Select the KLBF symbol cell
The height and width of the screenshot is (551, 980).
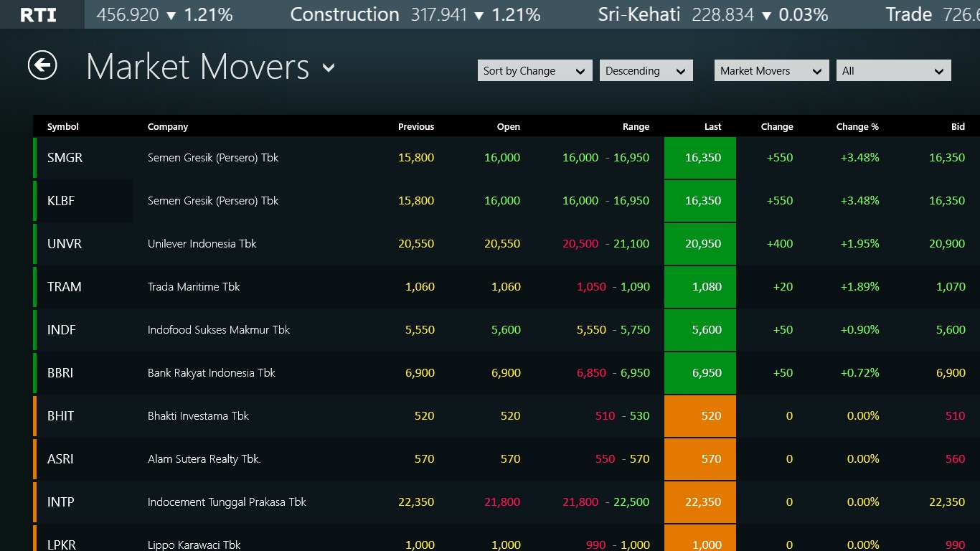[61, 201]
